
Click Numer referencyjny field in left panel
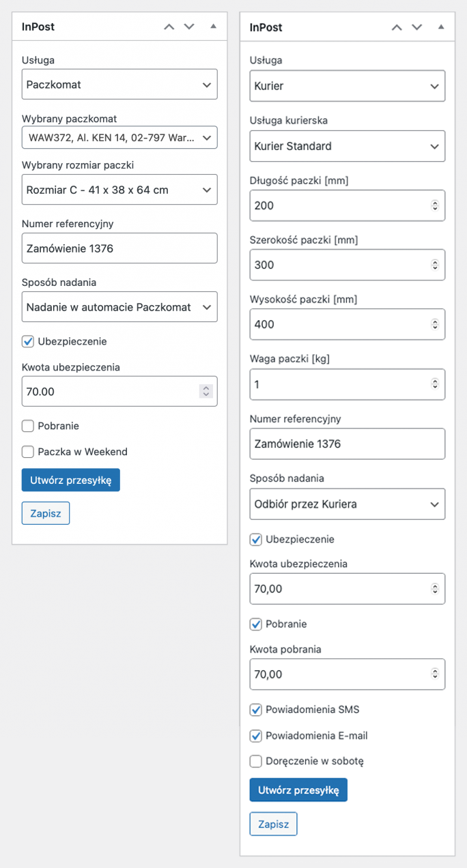[119, 248]
